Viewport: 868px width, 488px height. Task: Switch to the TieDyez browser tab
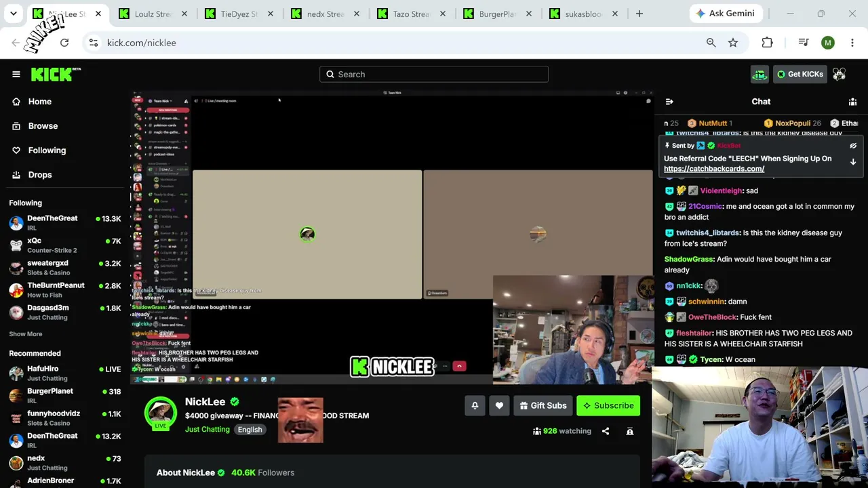point(239,14)
